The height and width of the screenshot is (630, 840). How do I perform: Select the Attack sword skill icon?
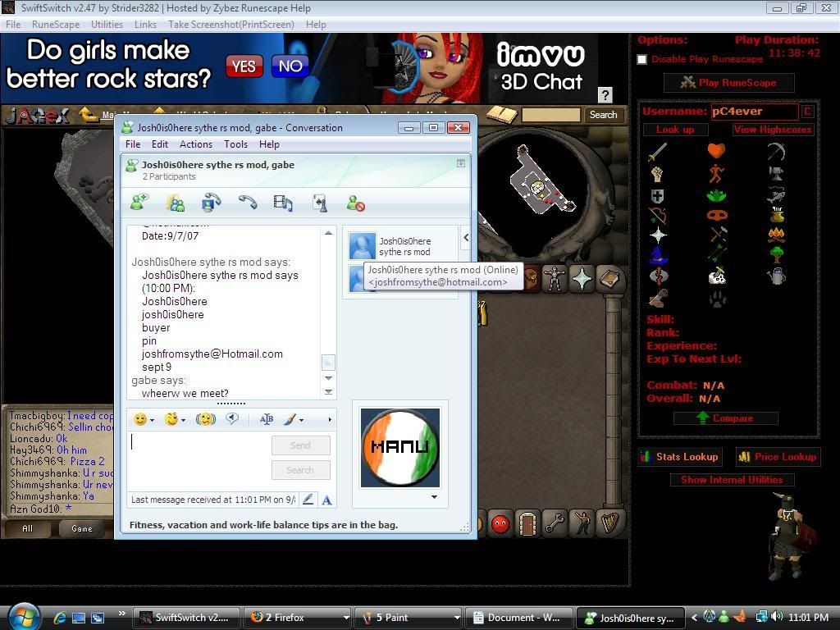[x=657, y=152]
